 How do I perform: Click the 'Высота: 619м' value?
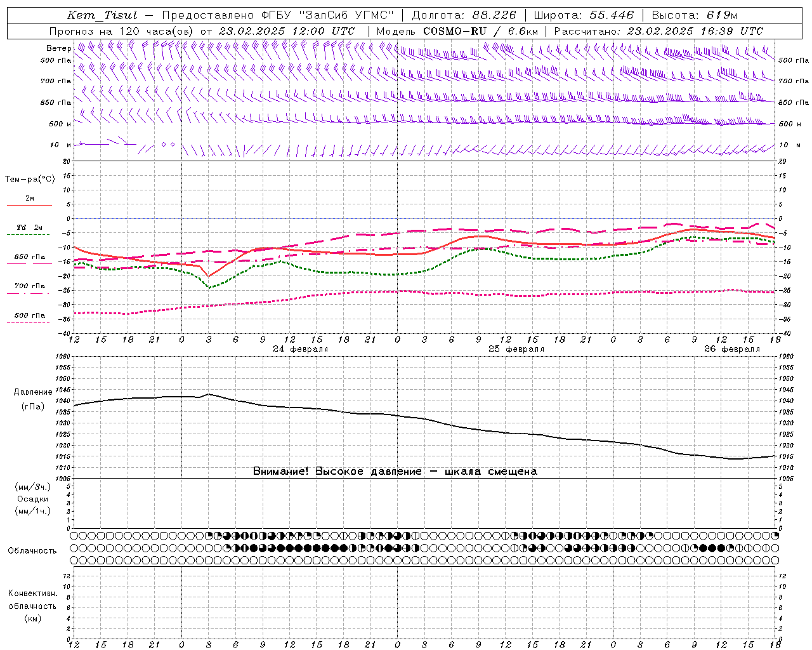click(695, 15)
